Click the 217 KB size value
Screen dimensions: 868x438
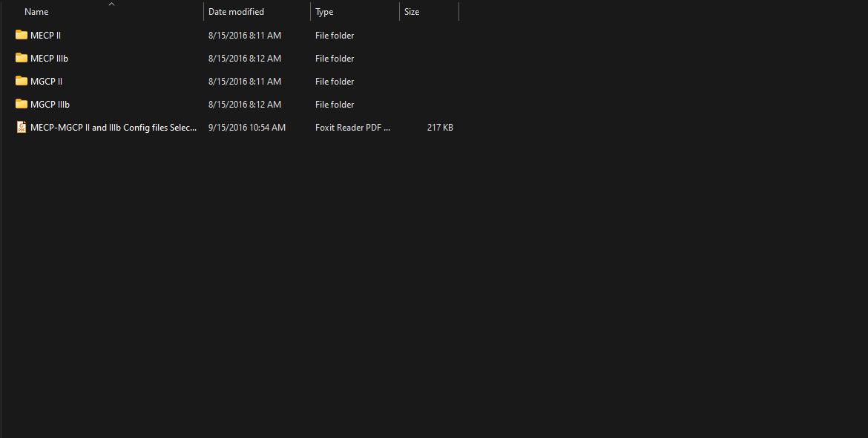pos(439,127)
